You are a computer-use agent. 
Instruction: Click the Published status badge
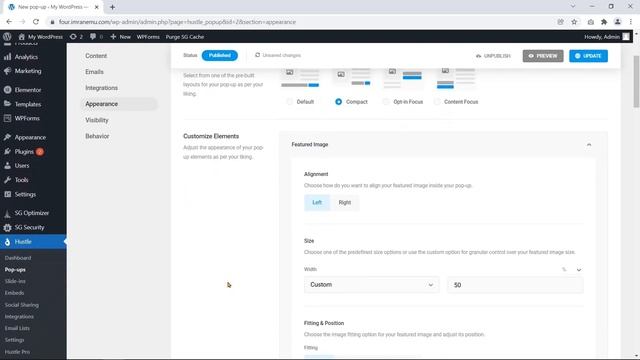220,56
